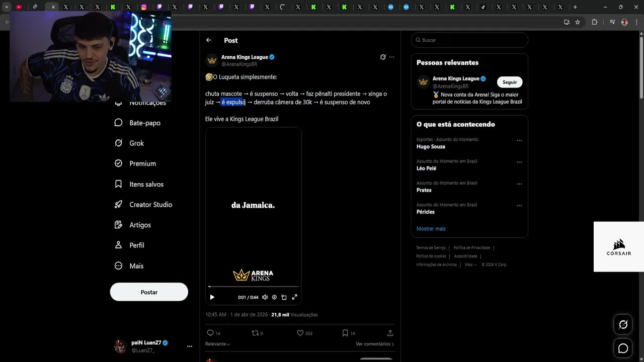Viewport: 644px width, 362px height.
Task: Click Mostrar mais under trends
Action: pos(431,229)
